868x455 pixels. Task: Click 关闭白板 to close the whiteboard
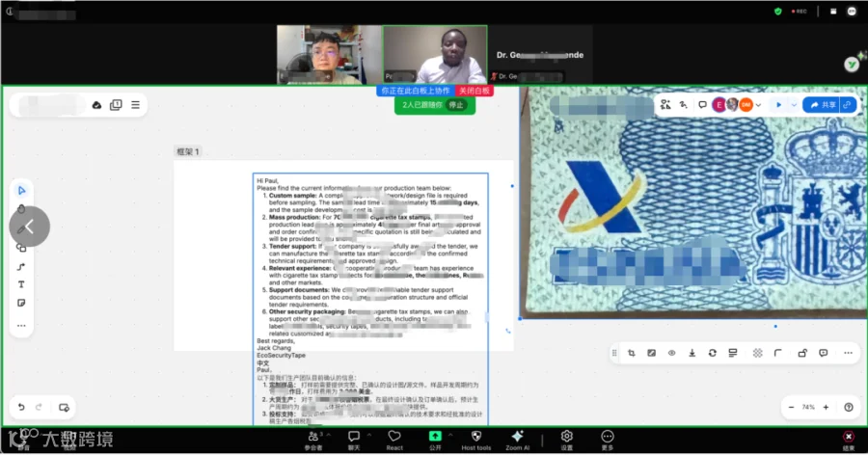475,91
